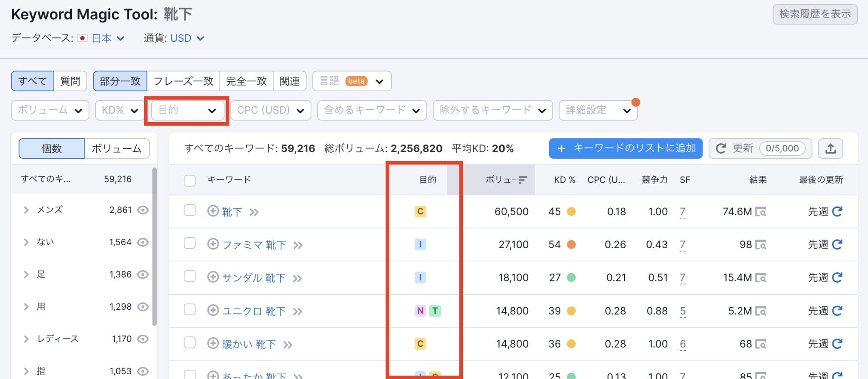Click 検索履歴を表示 button
This screenshot has width=868, height=379.
click(x=815, y=14)
